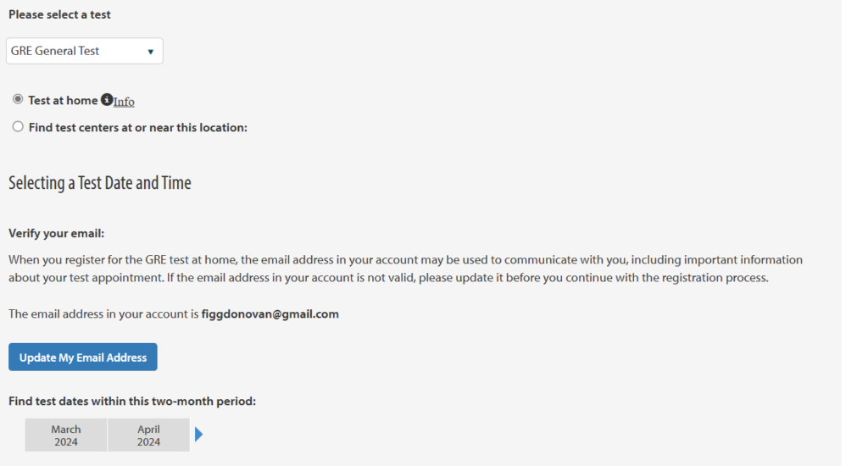Screen dimensions: 868x466
Task: Click the Find test centers near location label
Action: (x=138, y=127)
